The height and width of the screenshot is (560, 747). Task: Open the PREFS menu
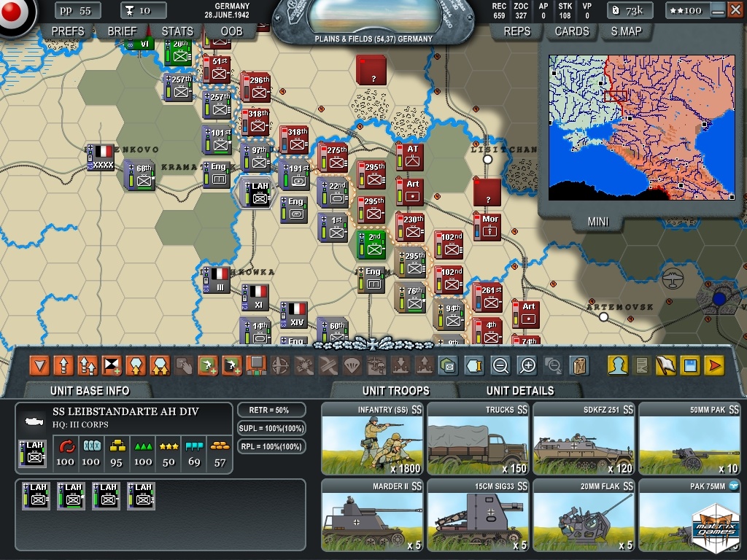click(68, 31)
